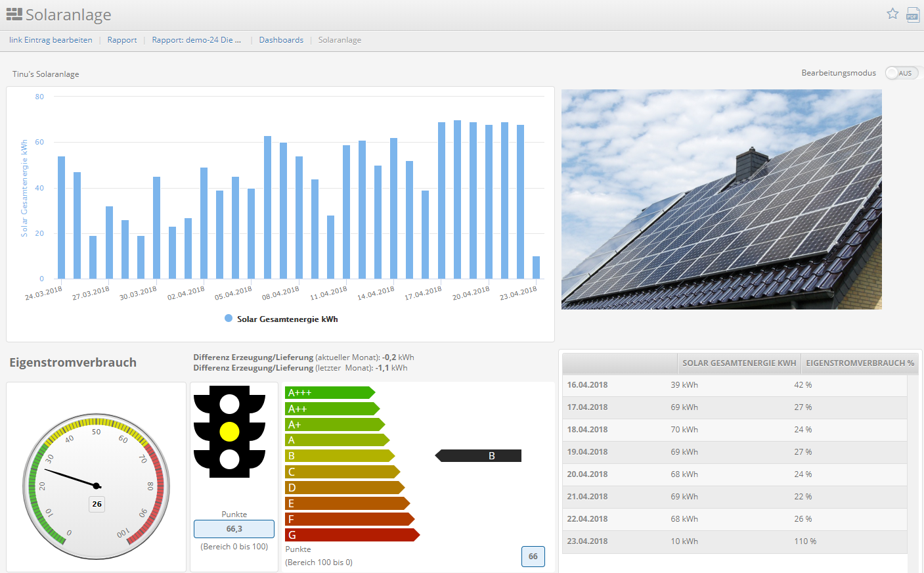The width and height of the screenshot is (924, 573).
Task: Click the solar panel roof image
Action: tap(721, 199)
